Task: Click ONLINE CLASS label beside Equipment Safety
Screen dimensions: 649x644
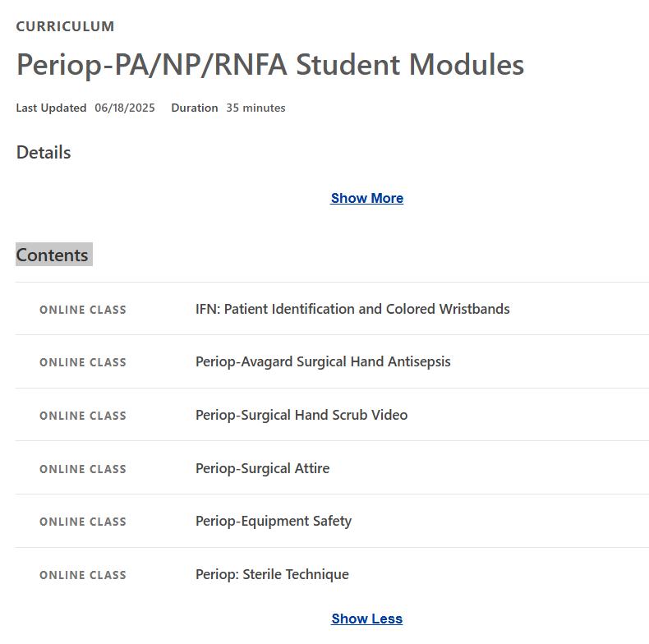Action: (x=83, y=522)
